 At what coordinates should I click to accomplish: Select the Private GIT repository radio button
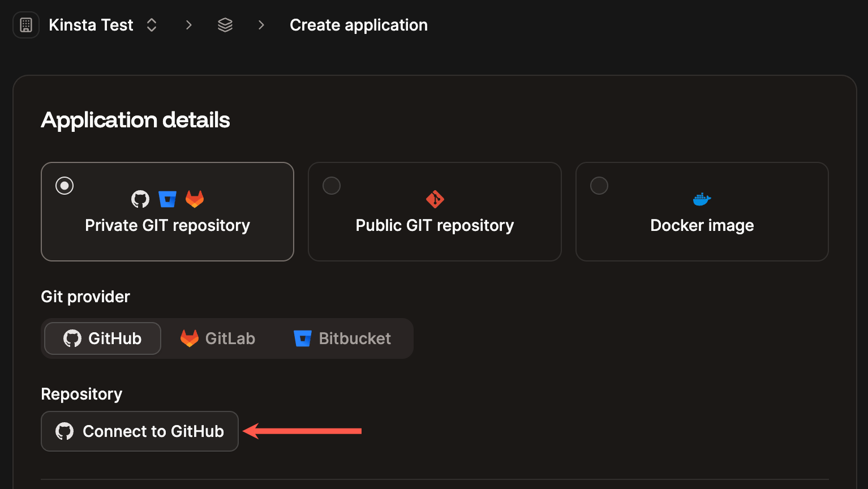tap(64, 185)
